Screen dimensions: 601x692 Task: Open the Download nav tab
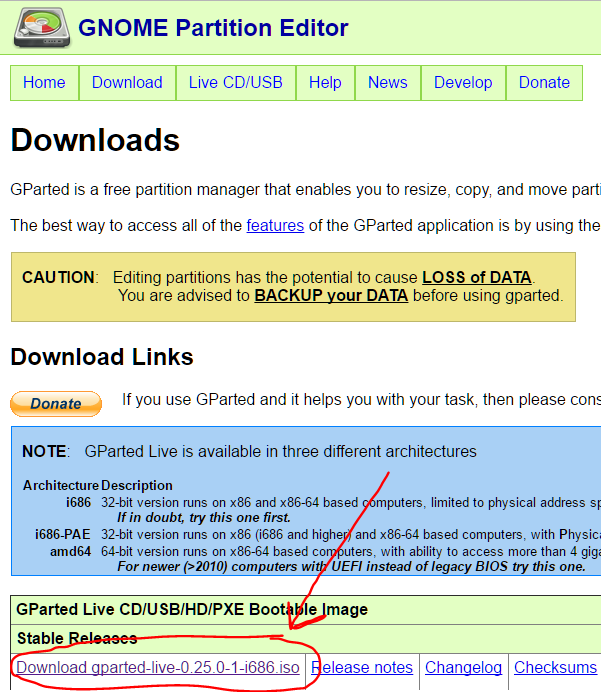click(127, 83)
